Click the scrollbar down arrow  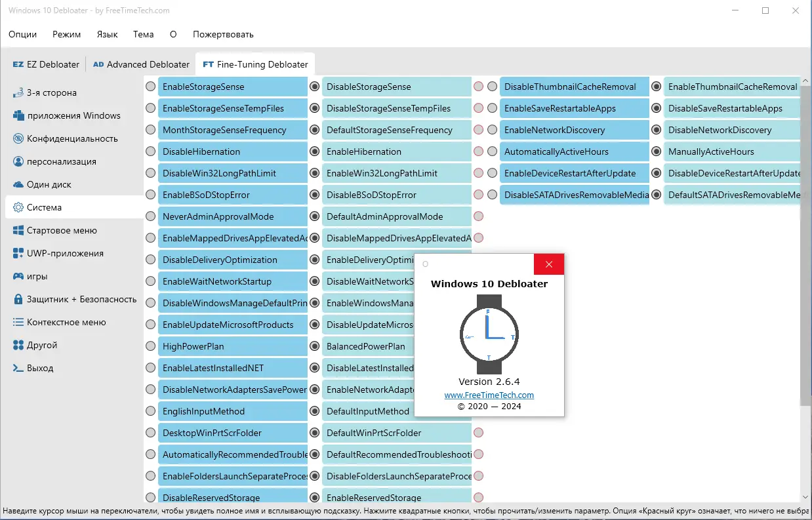point(806,498)
